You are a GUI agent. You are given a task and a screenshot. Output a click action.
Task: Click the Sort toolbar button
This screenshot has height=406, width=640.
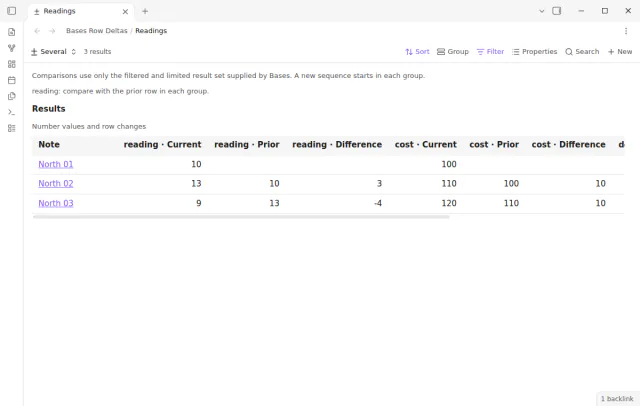[417, 52]
